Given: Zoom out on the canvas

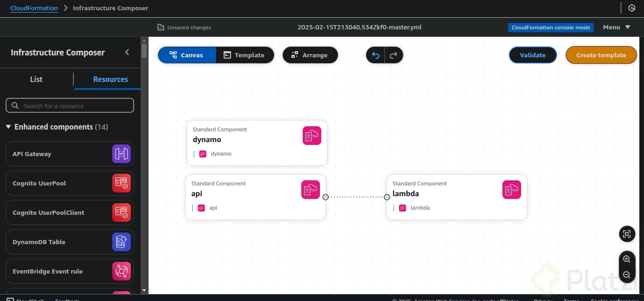Looking at the screenshot, I should [627, 275].
